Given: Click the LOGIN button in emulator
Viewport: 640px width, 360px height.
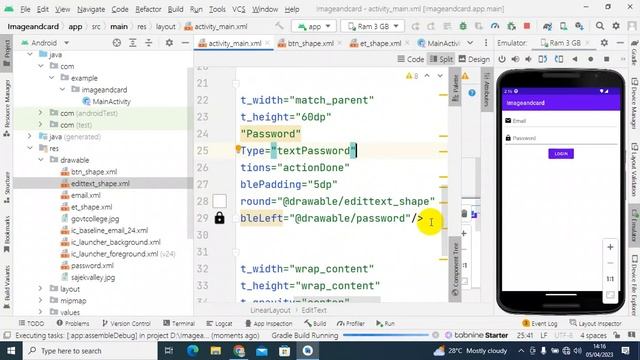Looking at the screenshot, I should click(x=561, y=154).
